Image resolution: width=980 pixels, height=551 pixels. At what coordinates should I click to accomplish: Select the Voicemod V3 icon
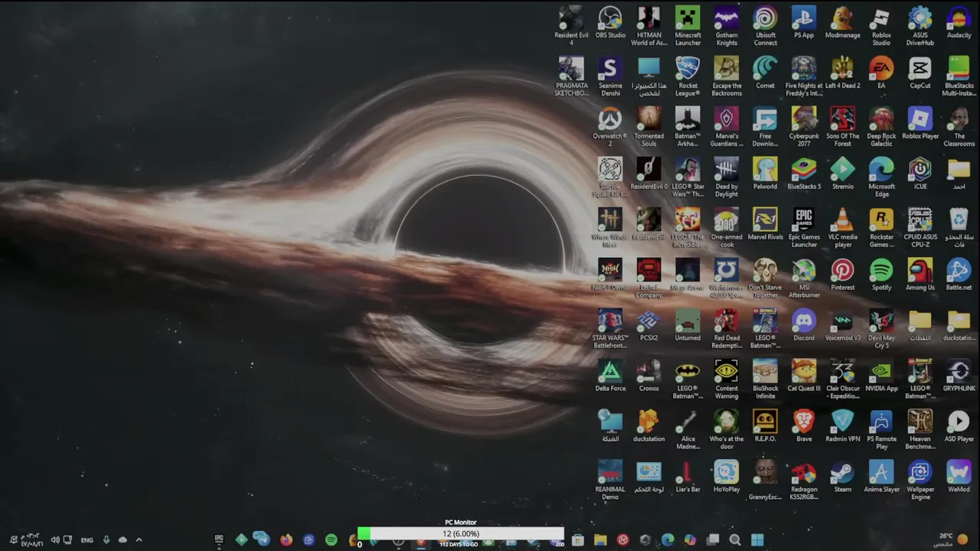[x=842, y=325]
